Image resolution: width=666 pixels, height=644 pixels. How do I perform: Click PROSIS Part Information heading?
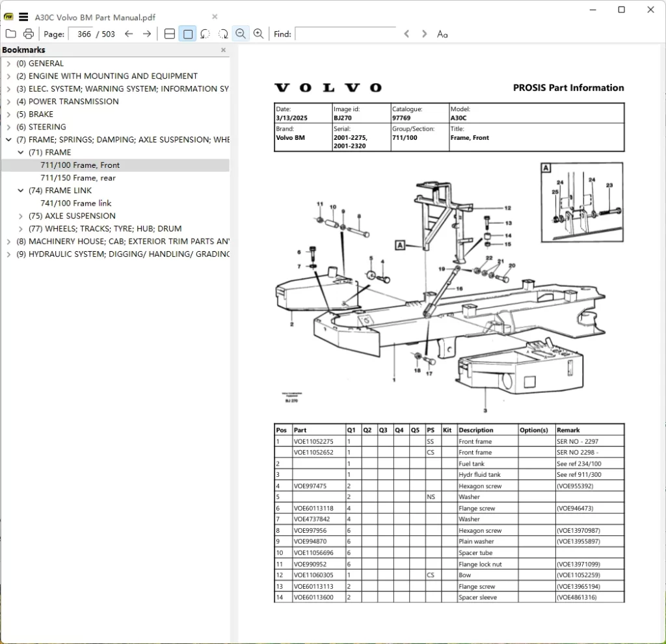[x=568, y=88]
